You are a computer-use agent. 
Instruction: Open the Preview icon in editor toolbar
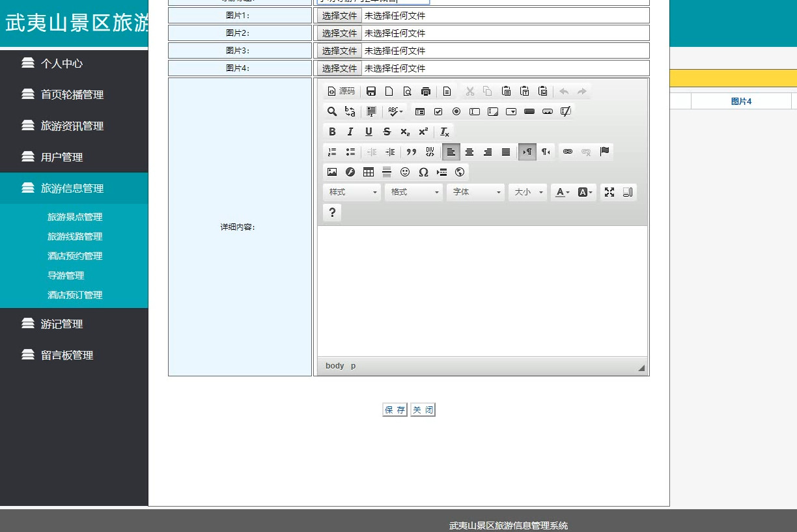pyautogui.click(x=408, y=91)
